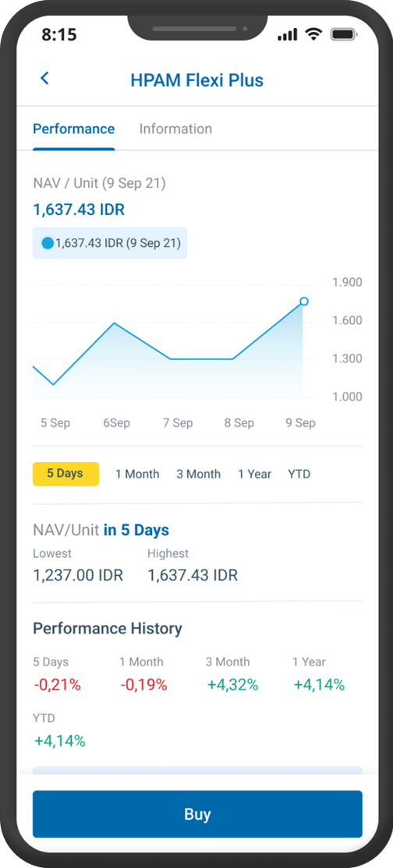
Task: Choose the 1 Year range
Action: click(254, 475)
